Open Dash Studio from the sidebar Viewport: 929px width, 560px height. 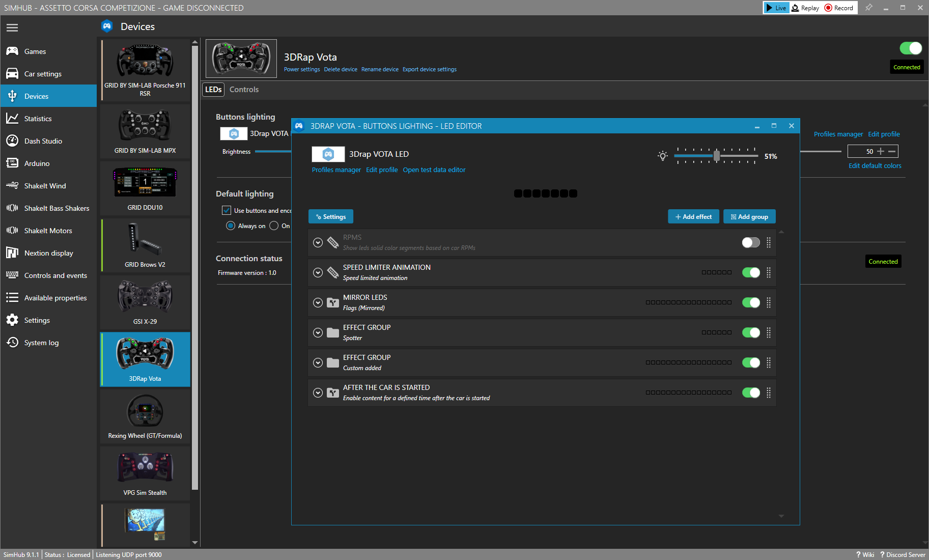pyautogui.click(x=43, y=141)
